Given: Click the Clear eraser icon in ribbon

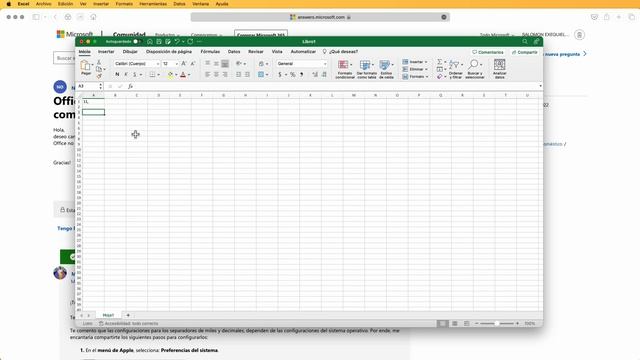Looking at the screenshot, I should click(440, 76).
